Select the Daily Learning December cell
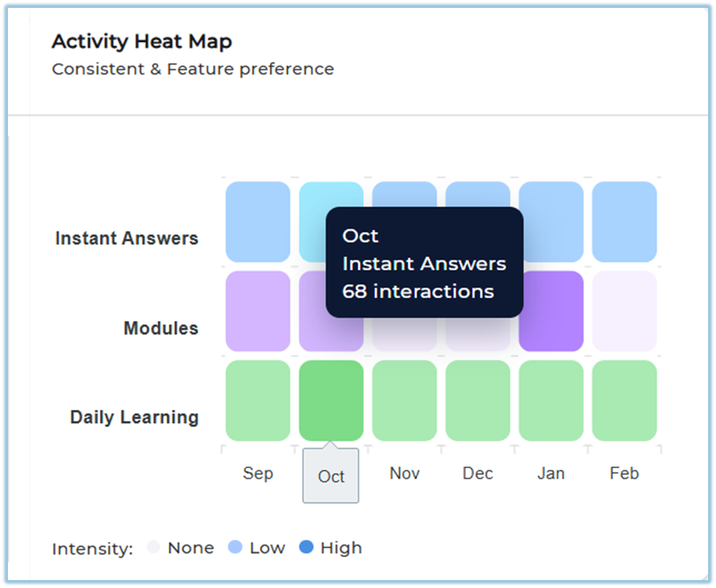Image resolution: width=716 pixels, height=588 pixels. click(x=478, y=401)
